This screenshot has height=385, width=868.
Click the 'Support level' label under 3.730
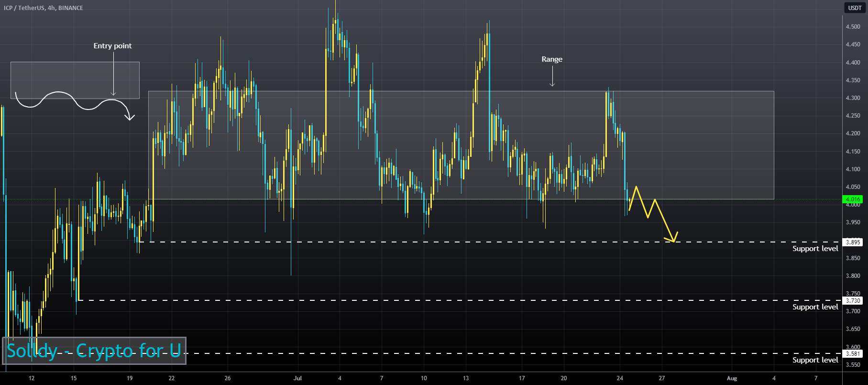815,307
